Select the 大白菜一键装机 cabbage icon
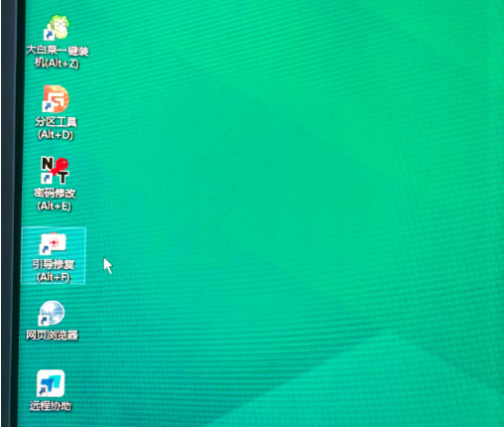This screenshot has width=504, height=427. click(x=57, y=28)
